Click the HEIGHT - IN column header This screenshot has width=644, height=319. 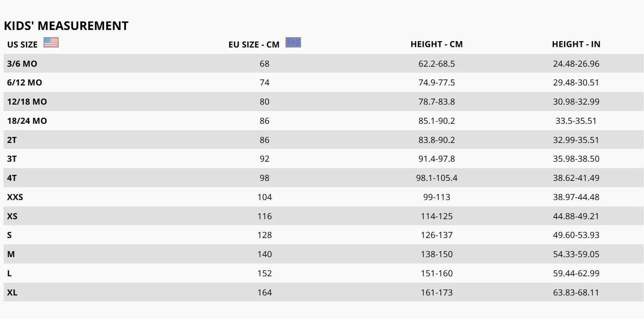(x=576, y=44)
